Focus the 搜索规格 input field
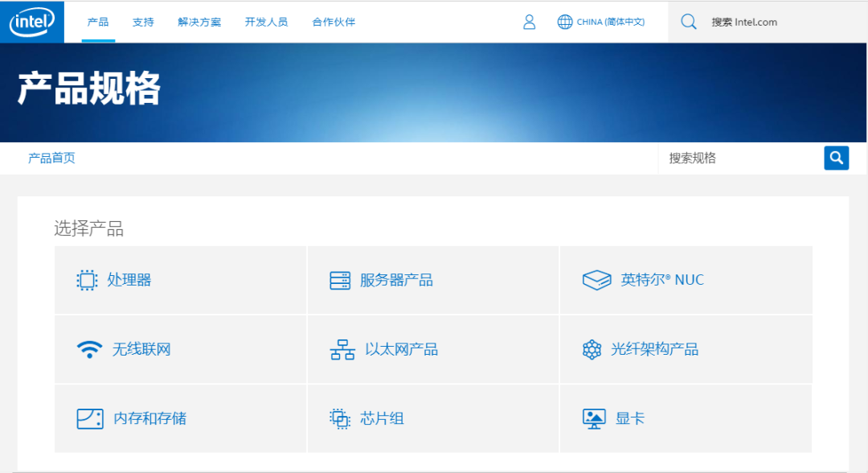Screen dimensions: 868x473 (741, 158)
